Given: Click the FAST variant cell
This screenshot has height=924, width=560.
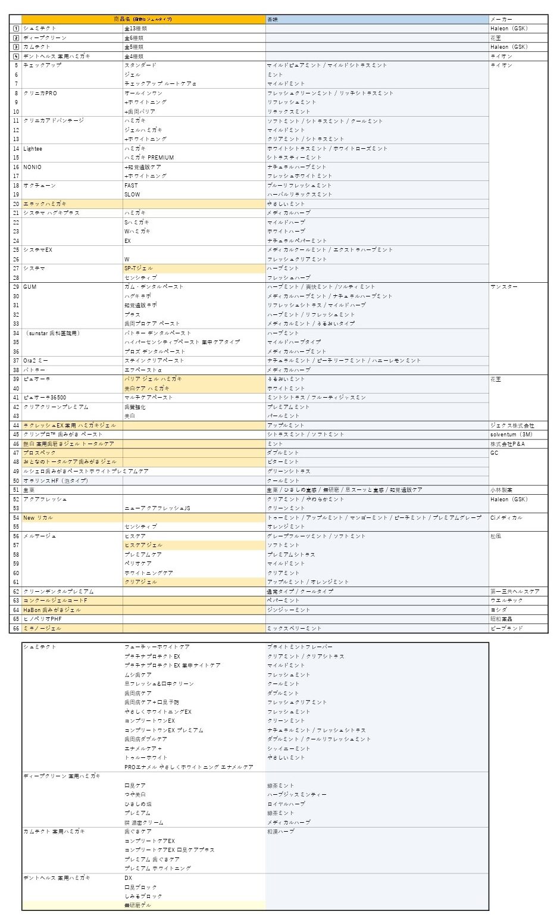Looking at the screenshot, I should pyautogui.click(x=194, y=186).
